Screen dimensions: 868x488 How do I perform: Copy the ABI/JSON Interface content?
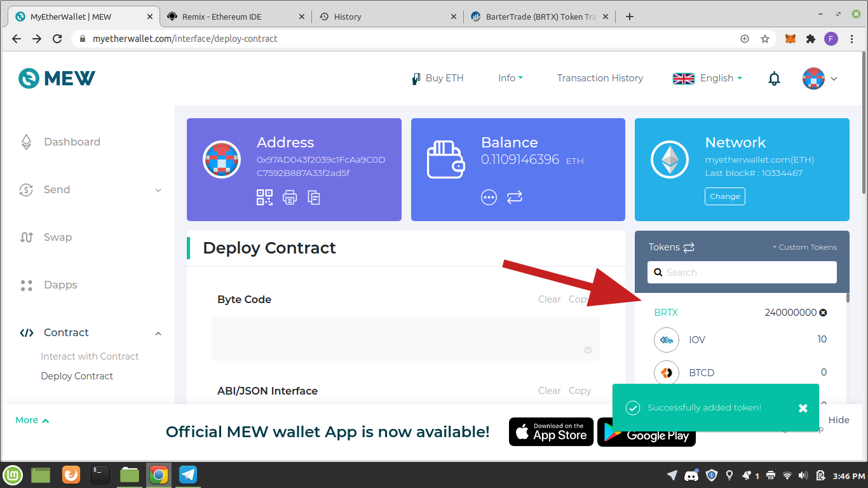pos(580,391)
